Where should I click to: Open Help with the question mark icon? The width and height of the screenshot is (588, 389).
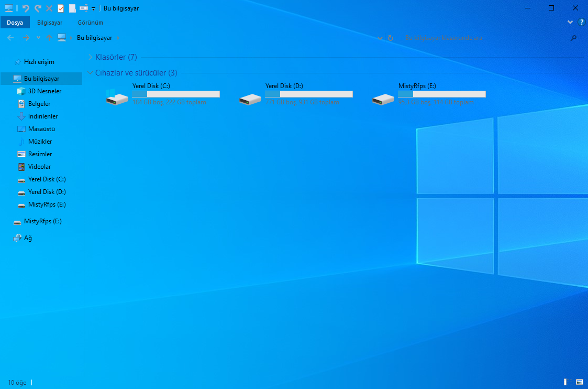tap(582, 22)
